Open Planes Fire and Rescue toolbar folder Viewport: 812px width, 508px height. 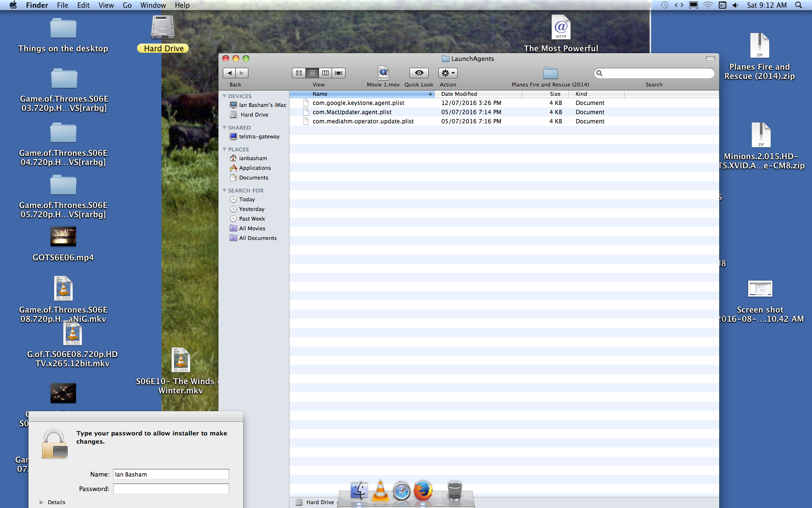point(551,73)
